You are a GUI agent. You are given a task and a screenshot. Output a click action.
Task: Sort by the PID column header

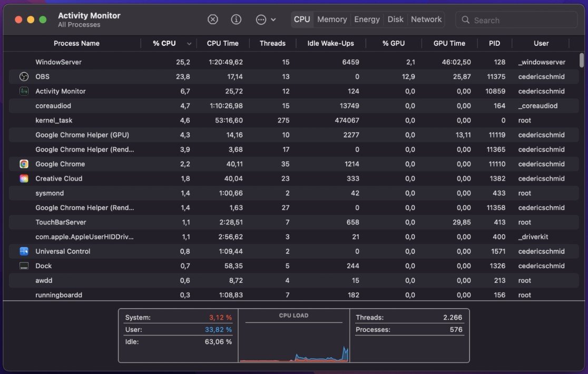tap(494, 44)
